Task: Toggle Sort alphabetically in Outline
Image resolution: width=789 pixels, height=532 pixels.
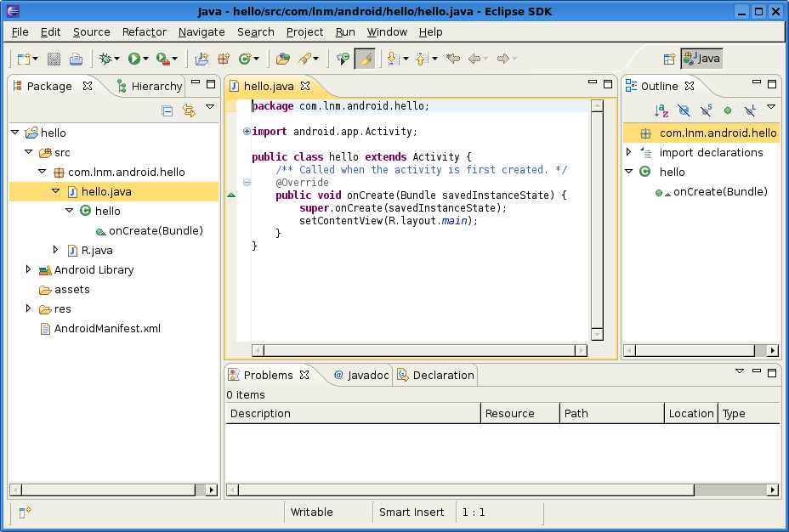Action: [661, 110]
